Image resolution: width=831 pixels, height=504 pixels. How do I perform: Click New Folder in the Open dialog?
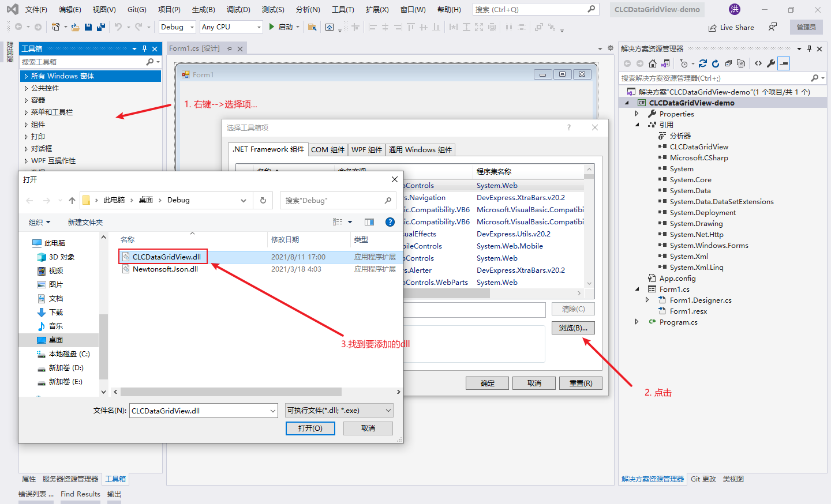click(x=85, y=223)
